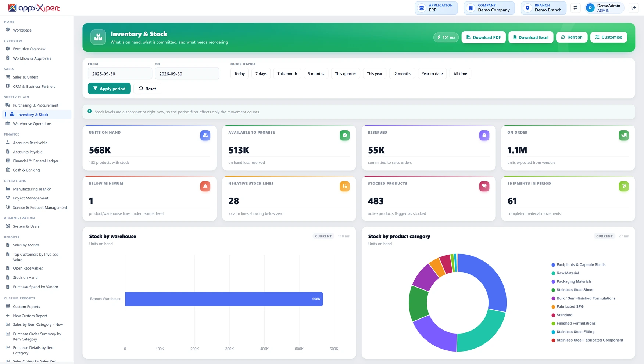
Task: Click the DemoAdmin avatar circle
Action: tap(590, 8)
